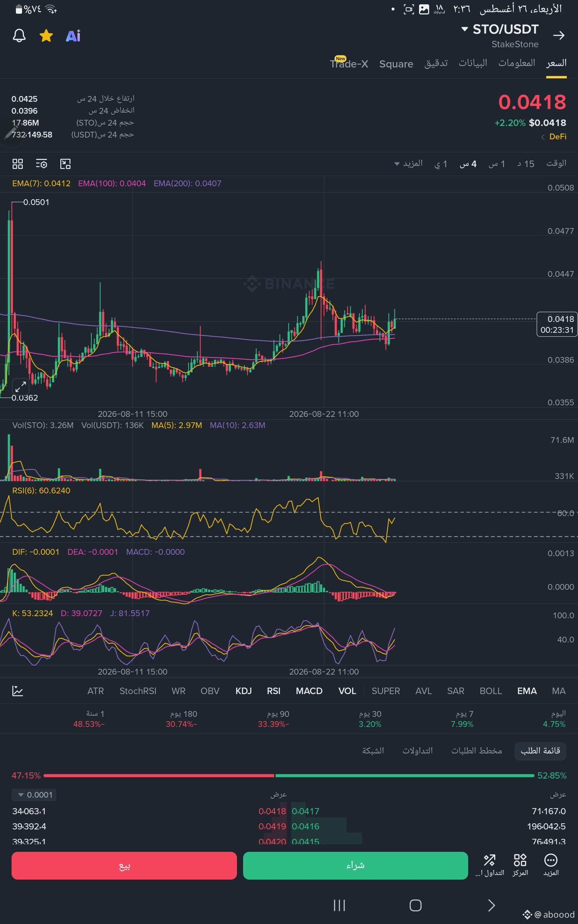This screenshot has width=578, height=924.
Task: Tap the bid price 0.0416
Action: (306, 826)
